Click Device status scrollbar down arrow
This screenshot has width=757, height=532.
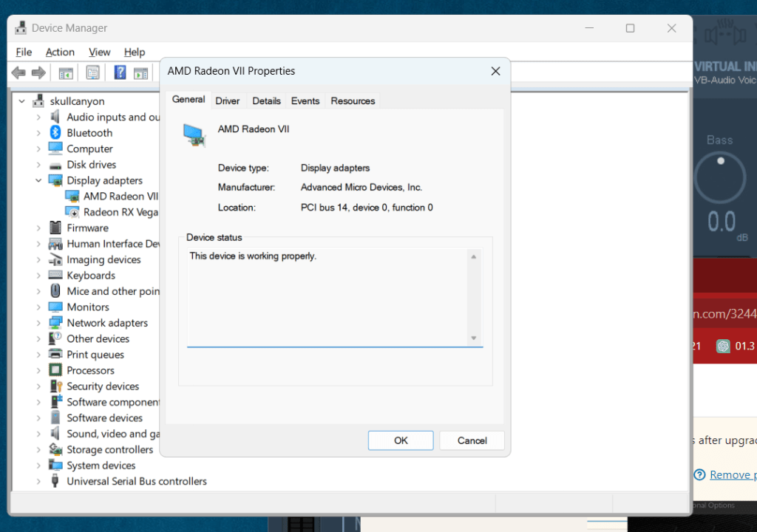click(x=474, y=338)
